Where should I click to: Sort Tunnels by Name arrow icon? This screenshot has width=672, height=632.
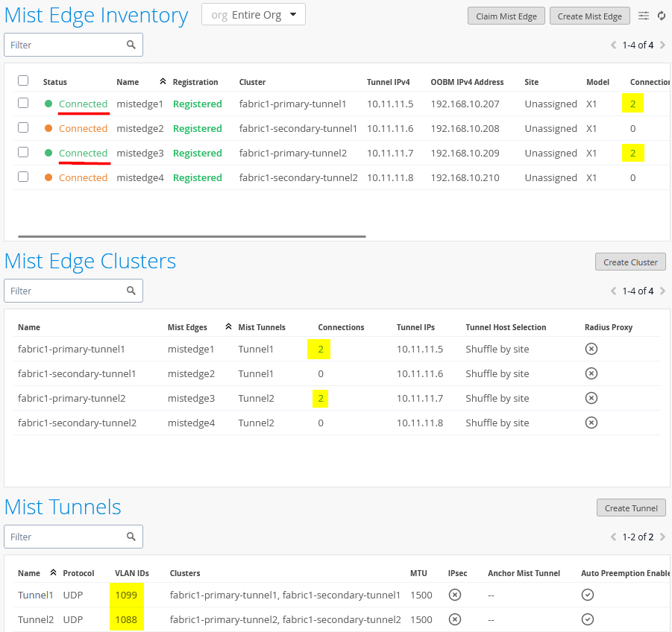tap(53, 572)
